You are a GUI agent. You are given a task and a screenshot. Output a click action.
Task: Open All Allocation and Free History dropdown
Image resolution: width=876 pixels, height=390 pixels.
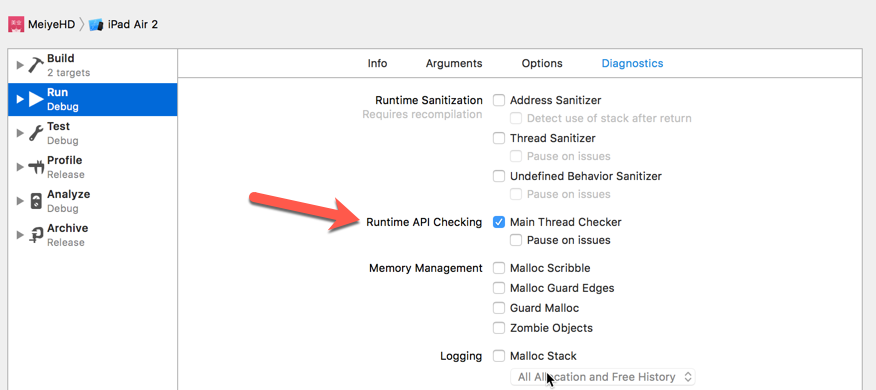[603, 377]
